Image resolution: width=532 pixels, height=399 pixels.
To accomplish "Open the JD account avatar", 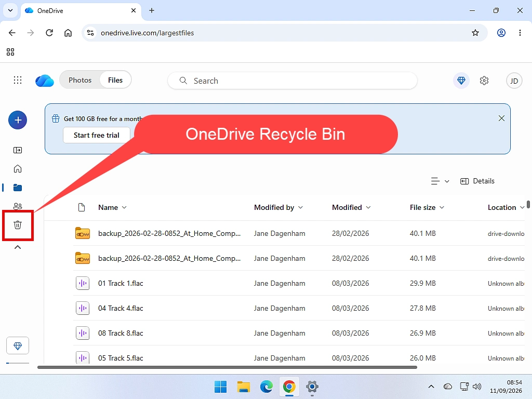I will [x=514, y=81].
